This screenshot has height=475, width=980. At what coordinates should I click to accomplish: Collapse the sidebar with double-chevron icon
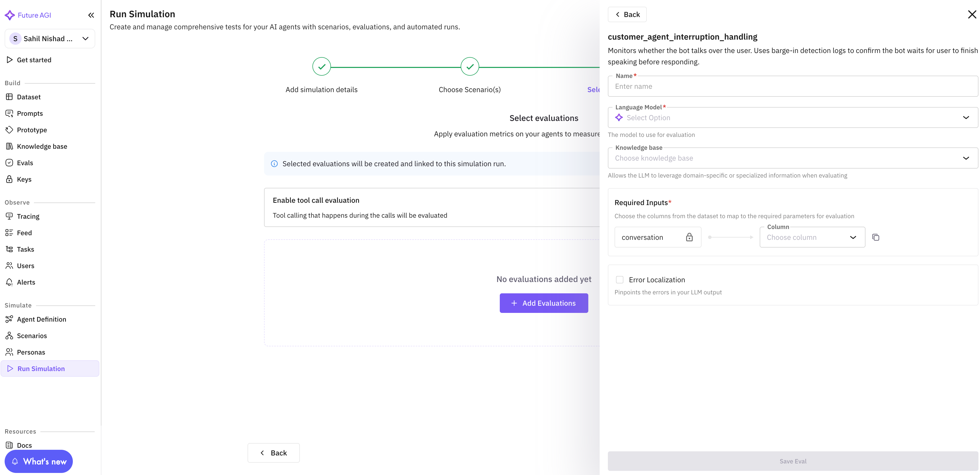click(91, 15)
